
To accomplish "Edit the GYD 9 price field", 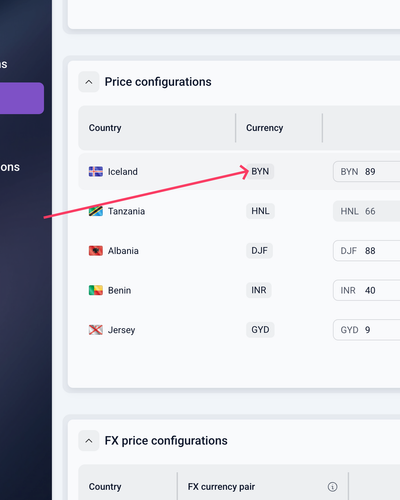I will coord(367,330).
